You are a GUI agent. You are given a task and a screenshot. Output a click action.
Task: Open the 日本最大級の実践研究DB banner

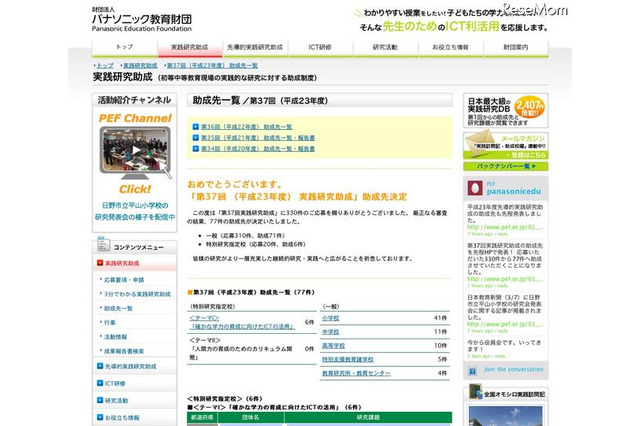[x=506, y=111]
